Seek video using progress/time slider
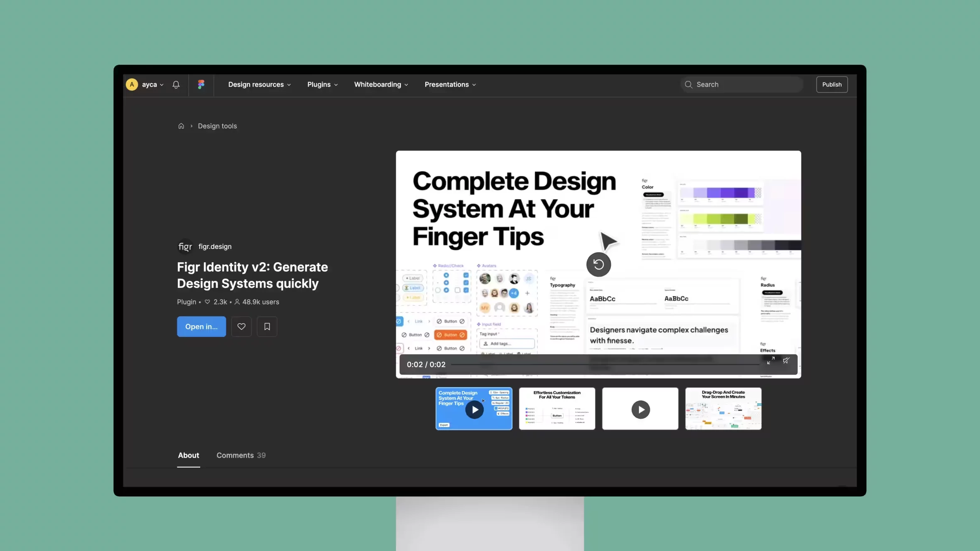980x551 pixels. 598,364
